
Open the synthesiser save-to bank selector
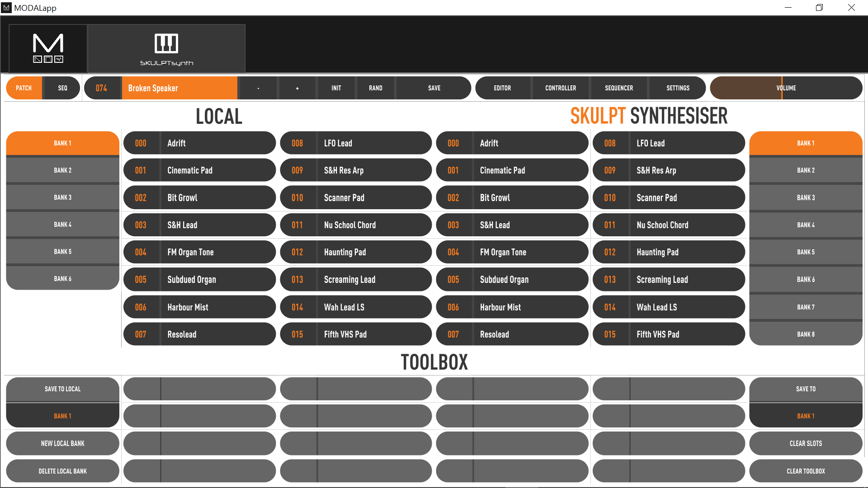click(x=806, y=416)
